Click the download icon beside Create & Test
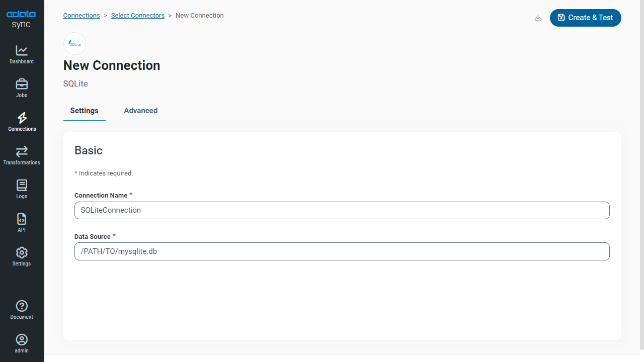The width and height of the screenshot is (644, 362). [x=538, y=18]
